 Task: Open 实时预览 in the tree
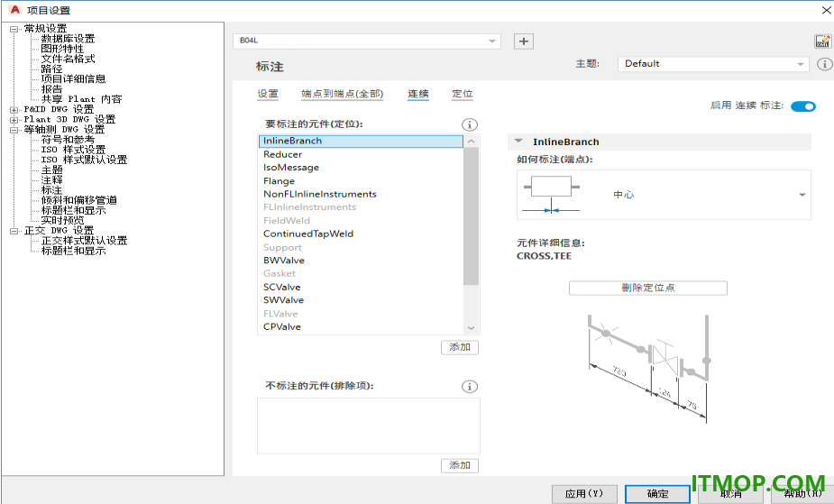point(63,221)
